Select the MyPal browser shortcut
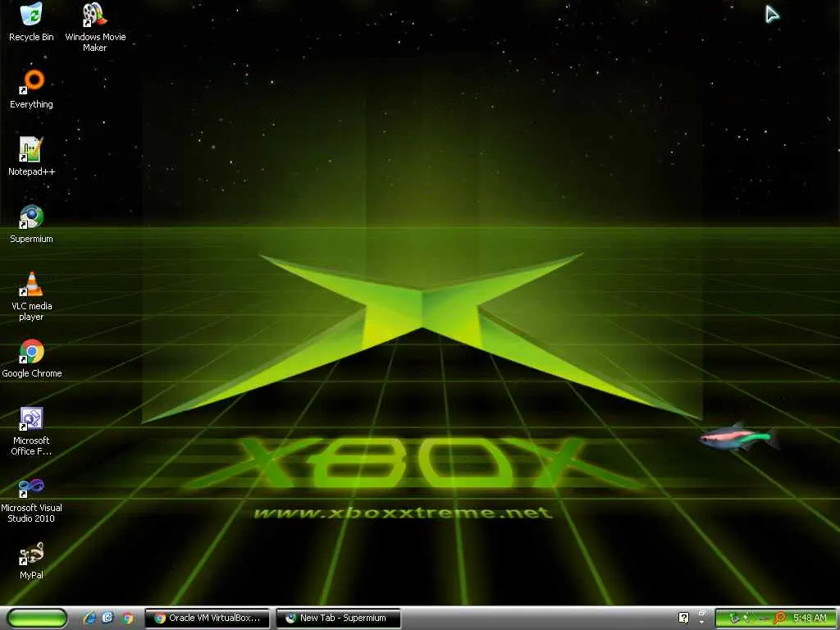 [x=31, y=560]
